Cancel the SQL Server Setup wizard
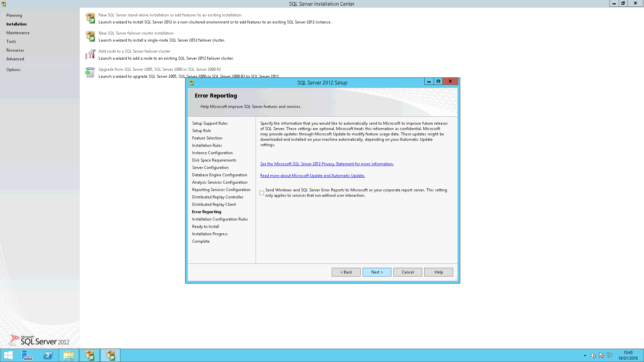Screen dimensions: 644x362 tap(408, 272)
